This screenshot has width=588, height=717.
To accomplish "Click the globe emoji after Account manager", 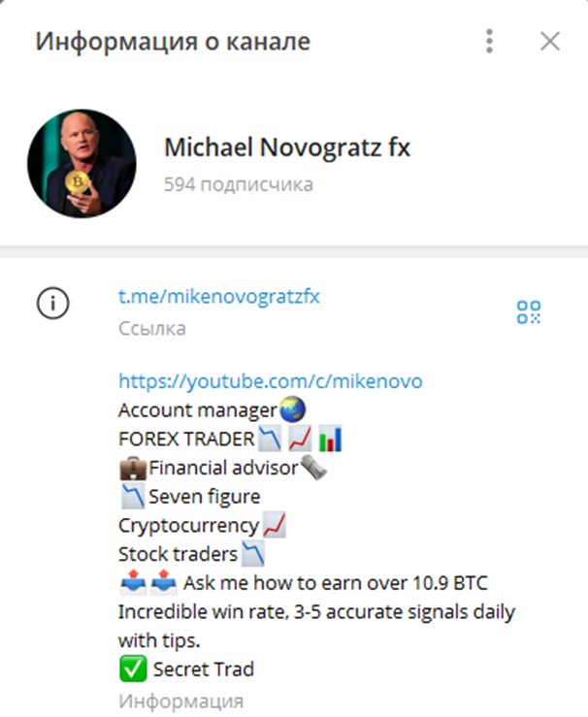I will click(292, 408).
